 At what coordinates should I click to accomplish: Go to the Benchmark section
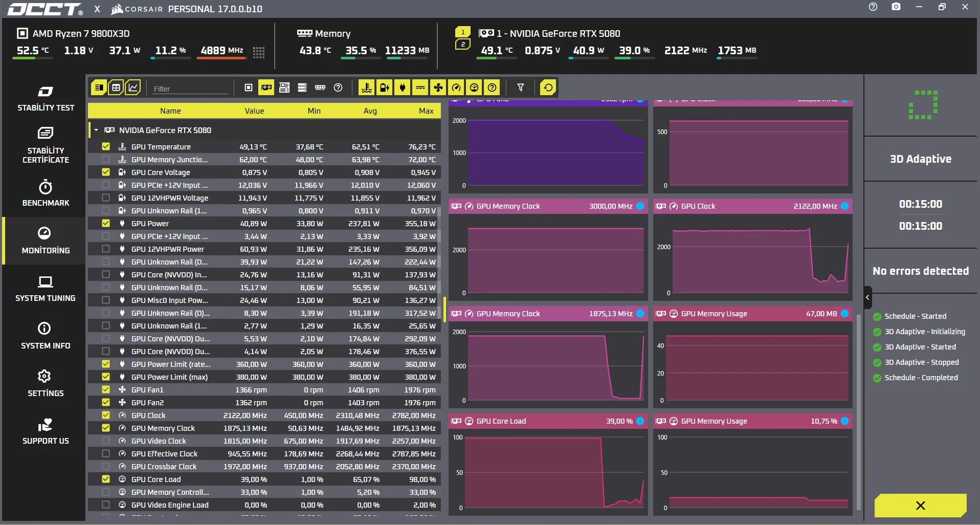point(46,193)
